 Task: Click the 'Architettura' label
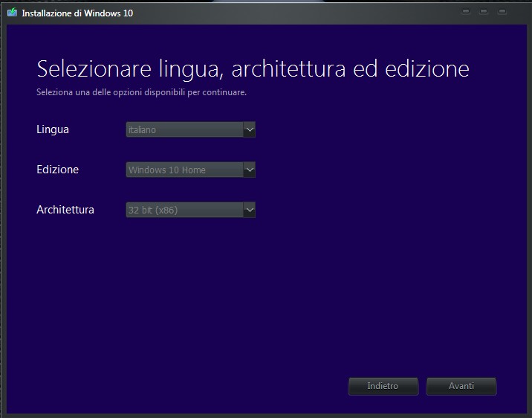click(65, 210)
